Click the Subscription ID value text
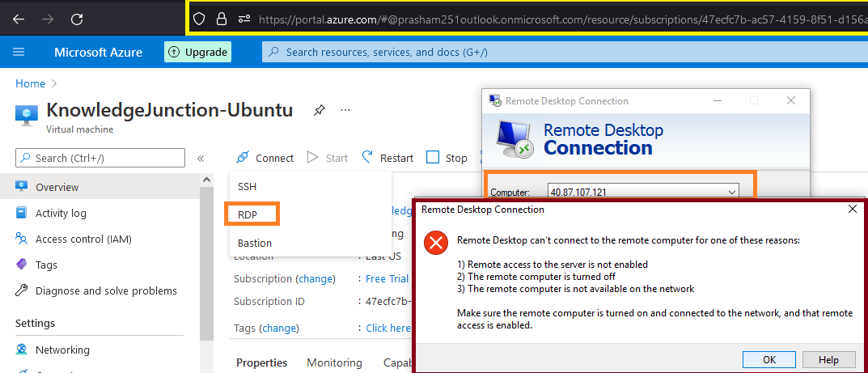 390,302
